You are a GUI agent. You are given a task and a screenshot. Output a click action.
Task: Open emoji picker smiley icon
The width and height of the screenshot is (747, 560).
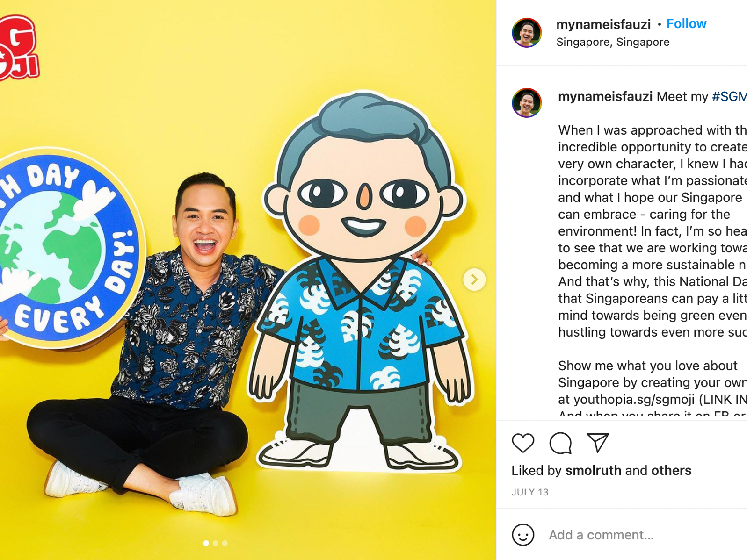pyautogui.click(x=523, y=535)
